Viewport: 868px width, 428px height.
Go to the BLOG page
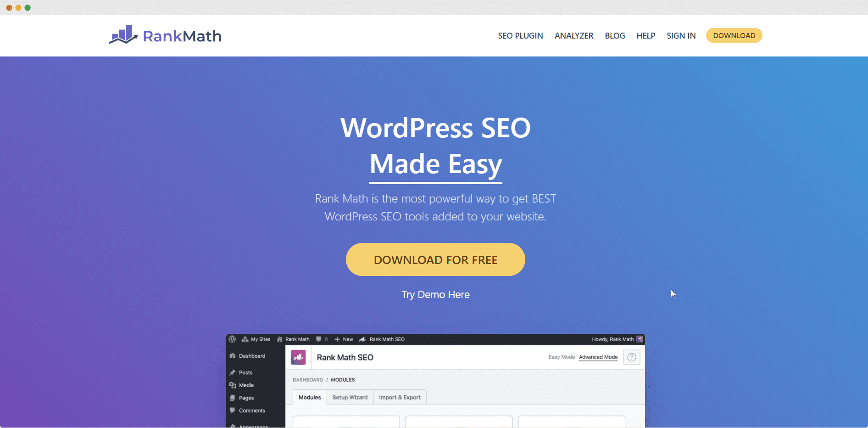615,36
